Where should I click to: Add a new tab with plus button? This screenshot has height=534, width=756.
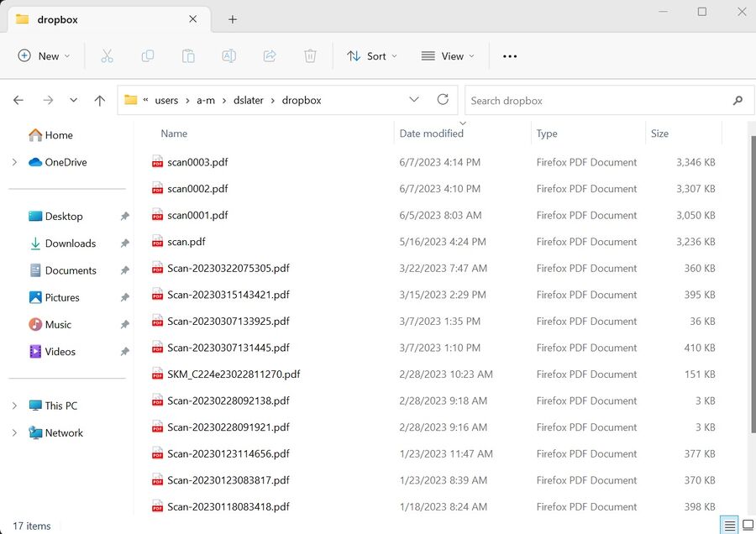click(233, 19)
